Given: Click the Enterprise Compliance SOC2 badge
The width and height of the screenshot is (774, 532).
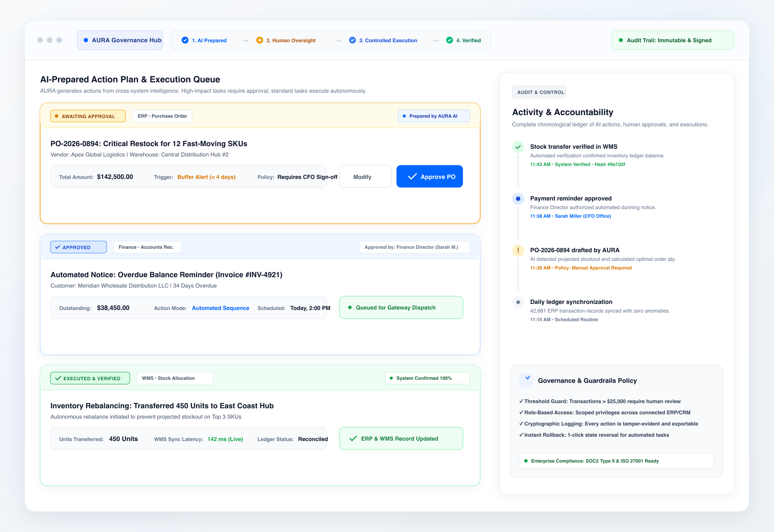Looking at the screenshot, I should (617, 461).
